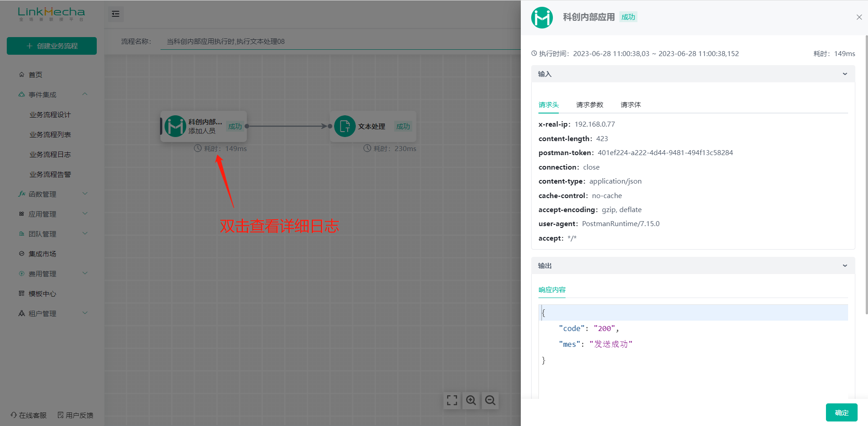Click the 科创内部应用 node icon on canvas
This screenshot has height=426, width=868.
[175, 126]
